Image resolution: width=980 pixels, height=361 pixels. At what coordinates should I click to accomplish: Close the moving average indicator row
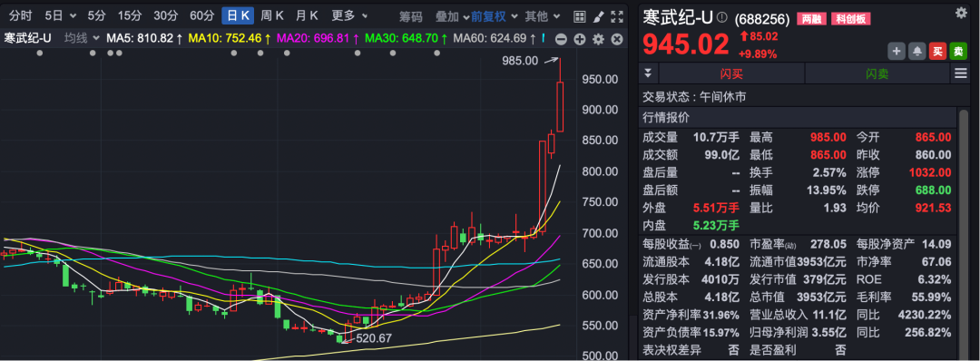pos(617,39)
